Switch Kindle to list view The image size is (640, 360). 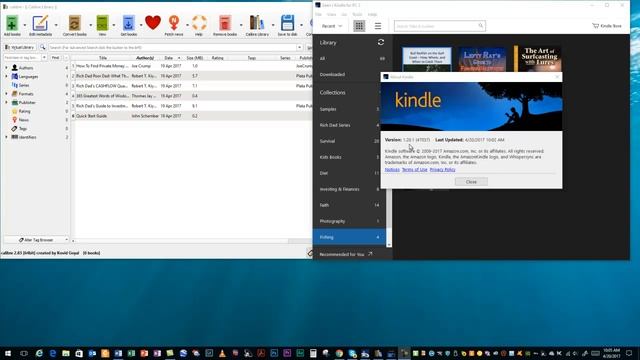378,26
